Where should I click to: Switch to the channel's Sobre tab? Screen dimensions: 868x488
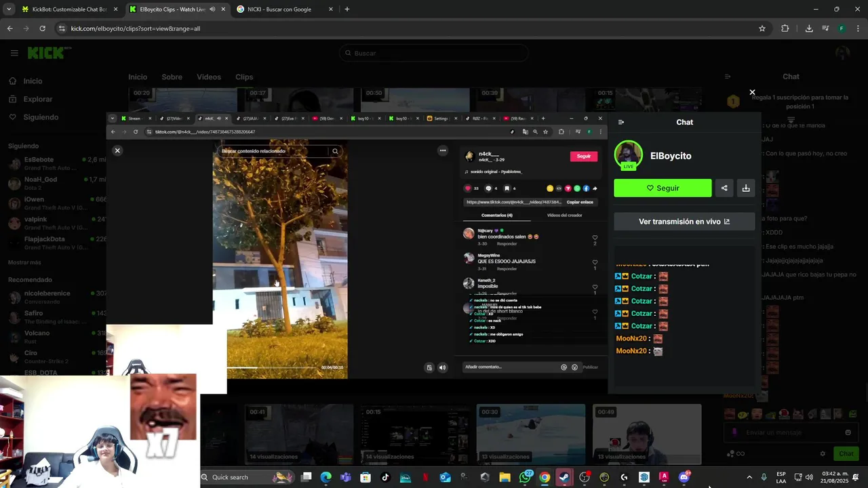pyautogui.click(x=172, y=77)
